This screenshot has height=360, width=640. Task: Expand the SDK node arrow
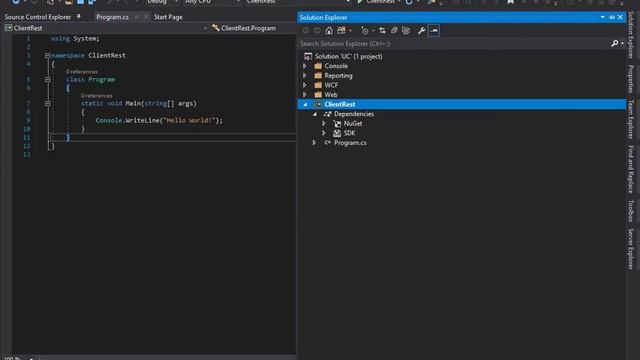click(x=324, y=133)
